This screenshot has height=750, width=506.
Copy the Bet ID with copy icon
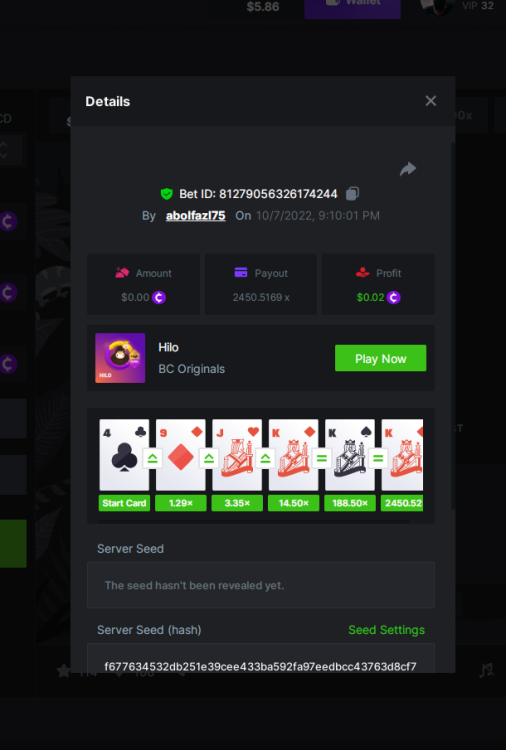(352, 193)
